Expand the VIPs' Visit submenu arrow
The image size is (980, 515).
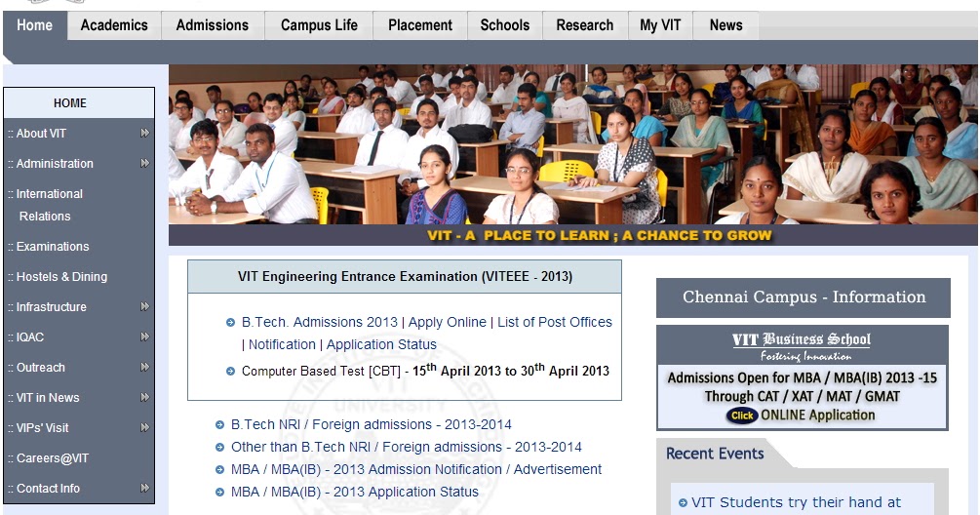[x=145, y=427]
